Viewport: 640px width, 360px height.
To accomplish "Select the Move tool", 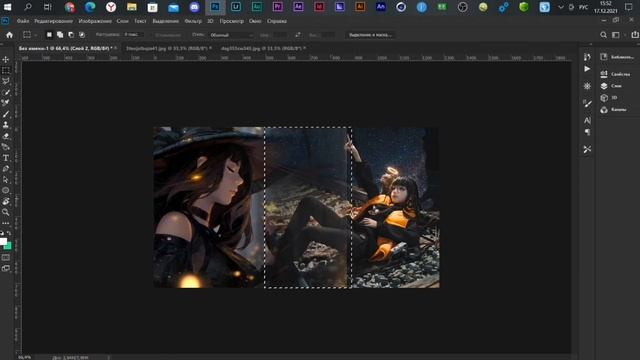I will 6,60.
